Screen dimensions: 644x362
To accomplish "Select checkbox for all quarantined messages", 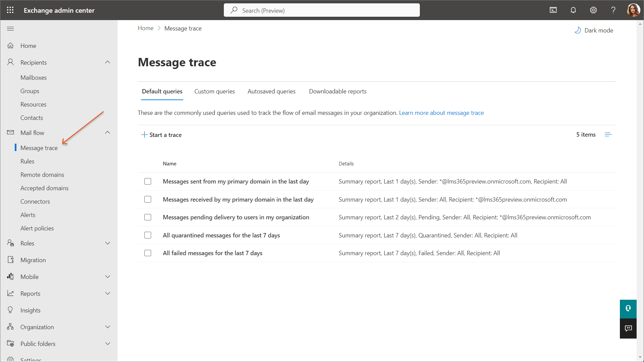I will tap(148, 235).
